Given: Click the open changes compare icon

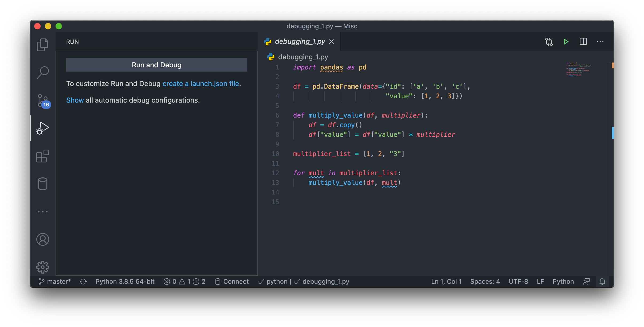Looking at the screenshot, I should coord(549,42).
